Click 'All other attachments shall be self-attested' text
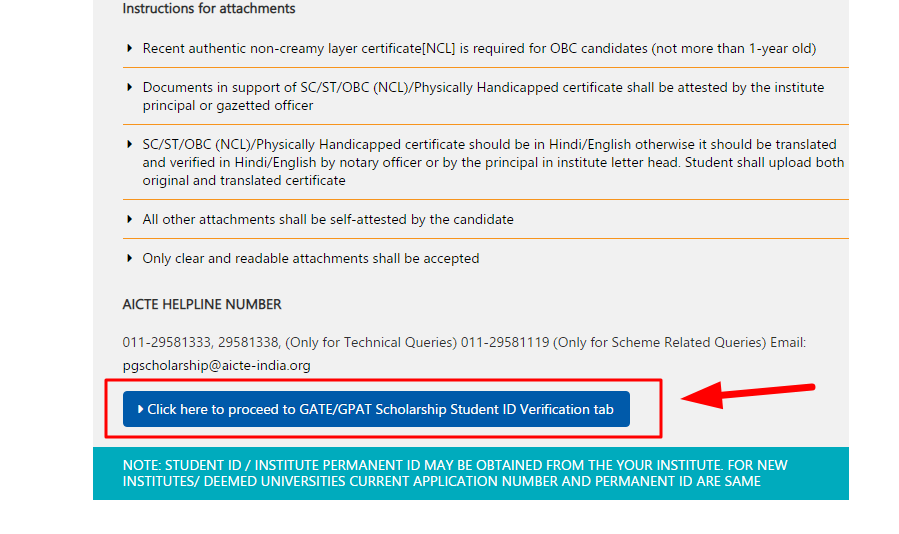The width and height of the screenshot is (899, 534). click(328, 219)
